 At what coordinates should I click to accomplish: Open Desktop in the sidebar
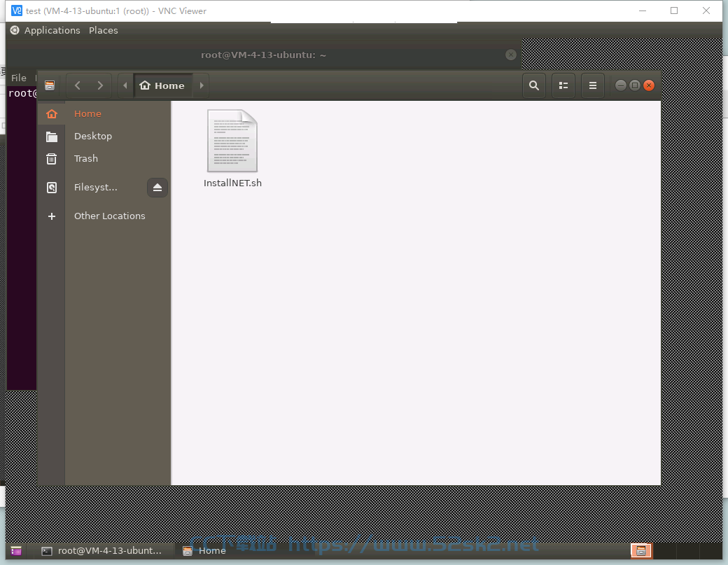[104, 136]
